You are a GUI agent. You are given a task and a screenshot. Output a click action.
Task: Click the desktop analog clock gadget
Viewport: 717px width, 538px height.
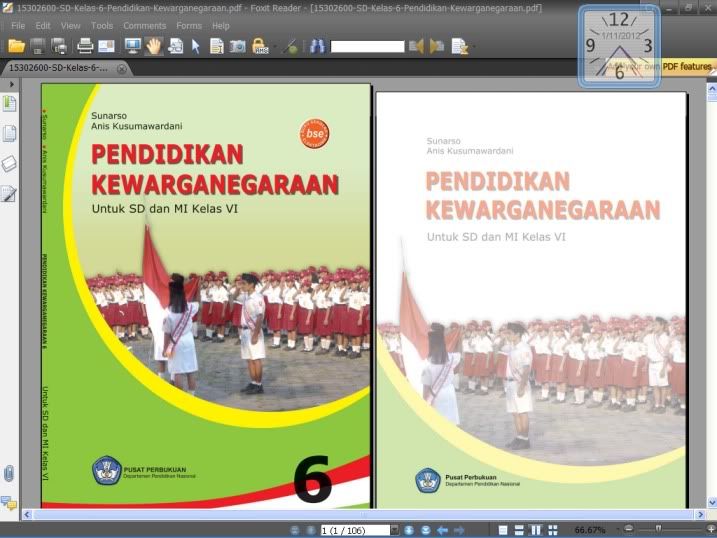click(x=619, y=46)
